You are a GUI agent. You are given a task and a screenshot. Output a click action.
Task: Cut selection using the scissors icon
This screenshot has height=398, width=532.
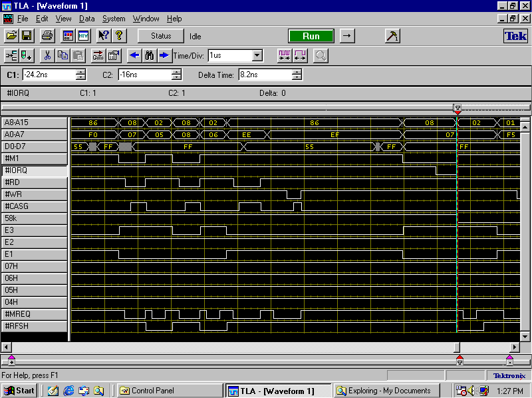47,56
